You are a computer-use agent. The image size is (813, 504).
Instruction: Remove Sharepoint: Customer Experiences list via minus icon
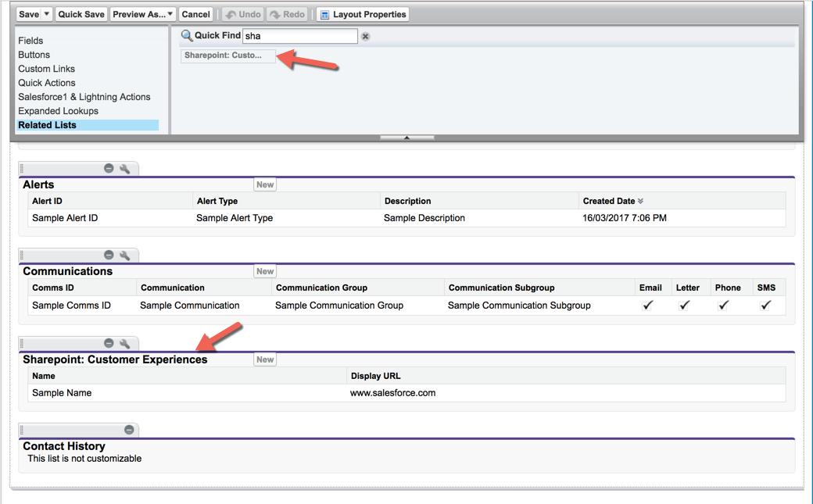109,344
